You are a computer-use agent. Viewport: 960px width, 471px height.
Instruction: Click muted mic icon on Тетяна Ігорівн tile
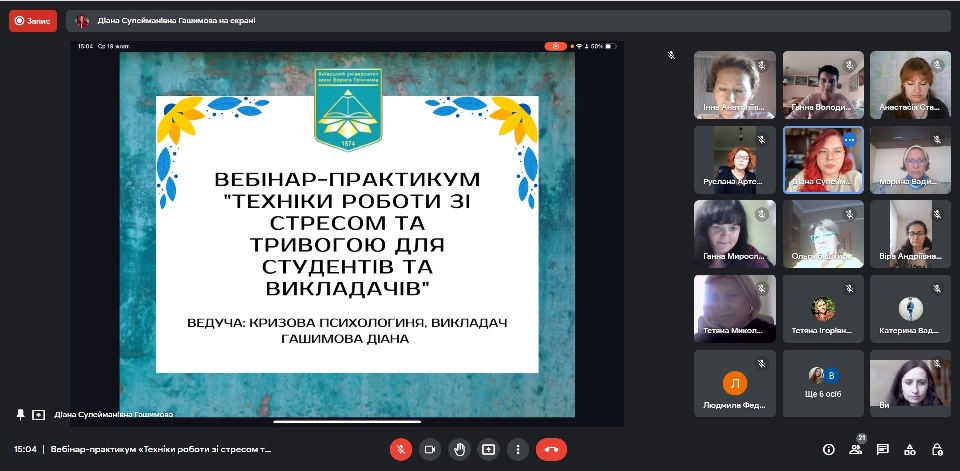pyautogui.click(x=849, y=288)
